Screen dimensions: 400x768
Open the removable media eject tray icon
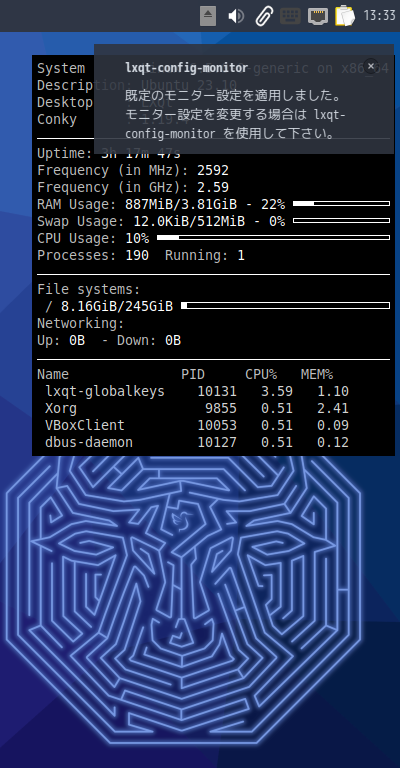point(208,16)
